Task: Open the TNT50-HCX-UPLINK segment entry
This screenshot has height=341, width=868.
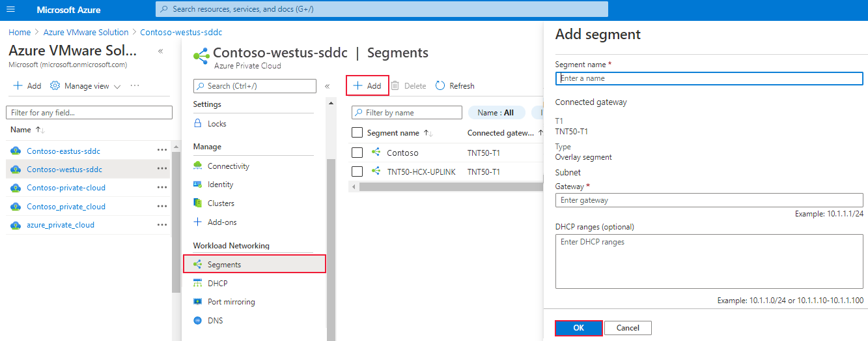Action: (421, 171)
